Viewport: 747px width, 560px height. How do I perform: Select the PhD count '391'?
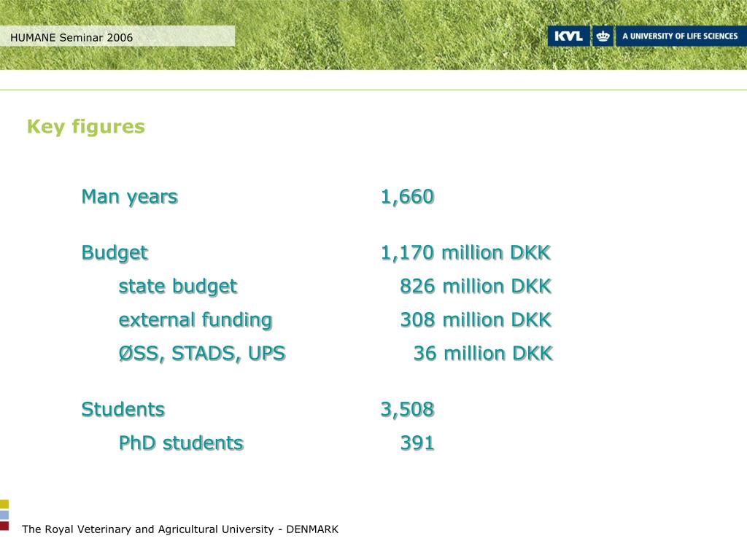[x=417, y=443]
